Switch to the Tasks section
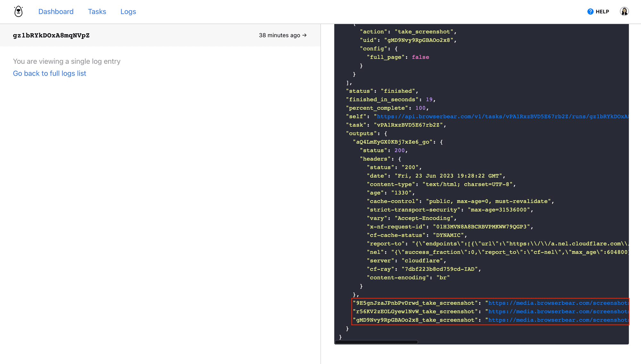 [x=97, y=12]
